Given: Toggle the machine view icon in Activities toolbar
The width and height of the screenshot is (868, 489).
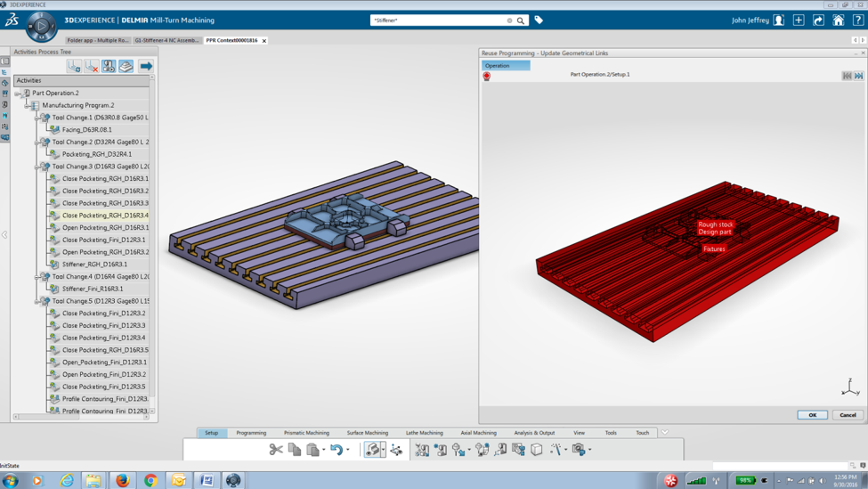Looking at the screenshot, I should (109, 66).
